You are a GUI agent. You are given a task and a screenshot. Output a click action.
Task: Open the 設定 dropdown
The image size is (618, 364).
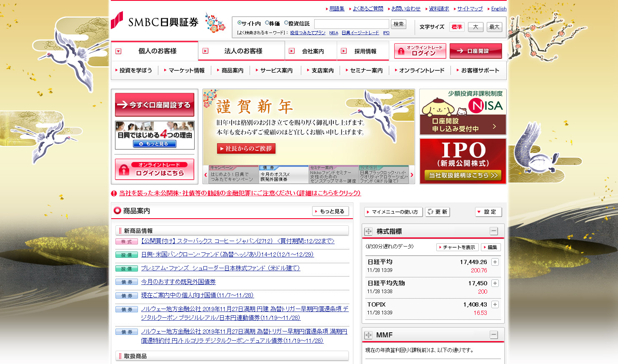coord(488,212)
